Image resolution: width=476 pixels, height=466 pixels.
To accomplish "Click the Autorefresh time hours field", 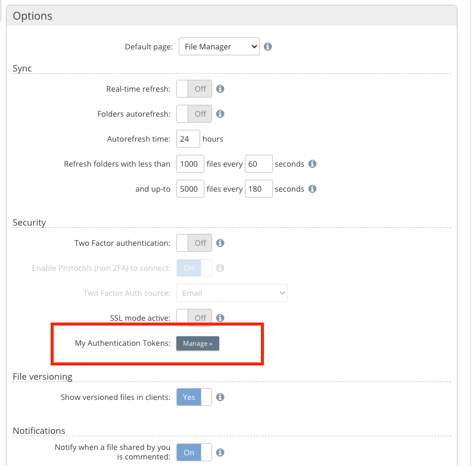I will click(x=188, y=139).
